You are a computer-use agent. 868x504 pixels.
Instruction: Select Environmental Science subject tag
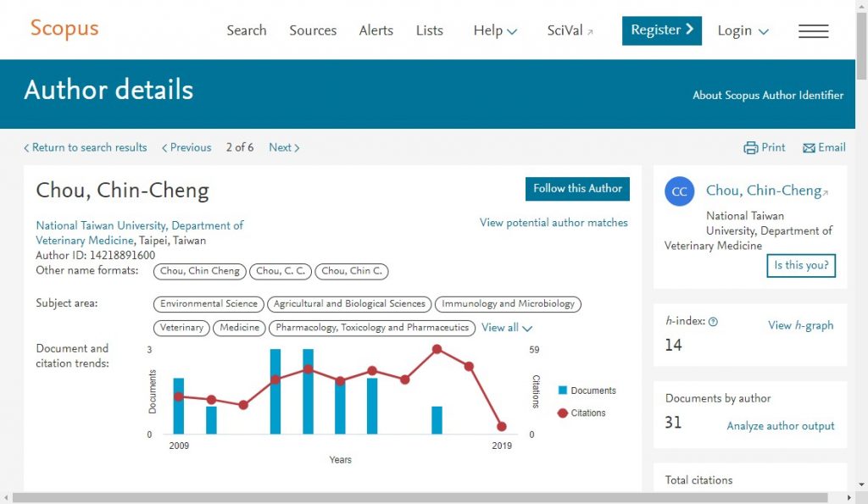[209, 304]
